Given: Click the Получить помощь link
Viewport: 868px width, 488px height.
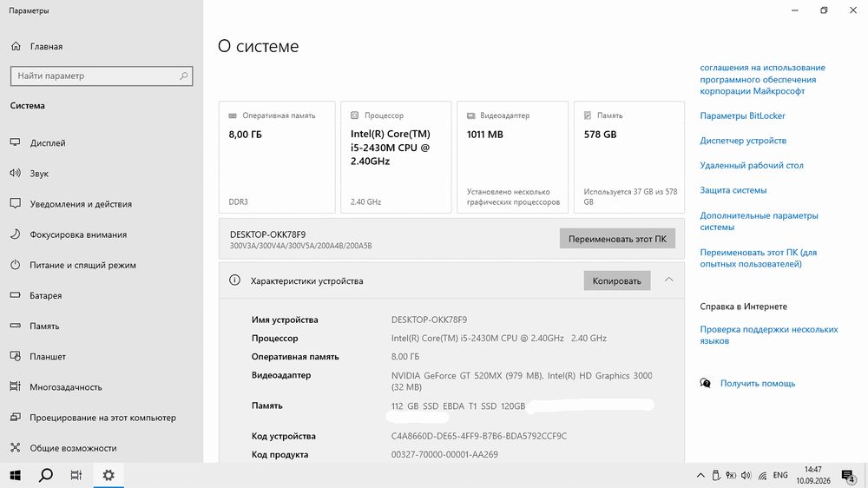Looking at the screenshot, I should tap(757, 383).
